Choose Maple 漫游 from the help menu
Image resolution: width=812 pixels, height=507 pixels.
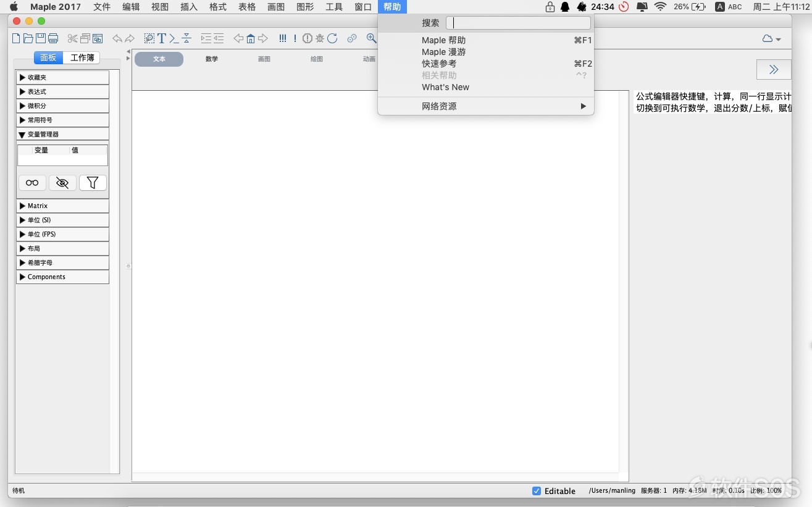coord(486,52)
